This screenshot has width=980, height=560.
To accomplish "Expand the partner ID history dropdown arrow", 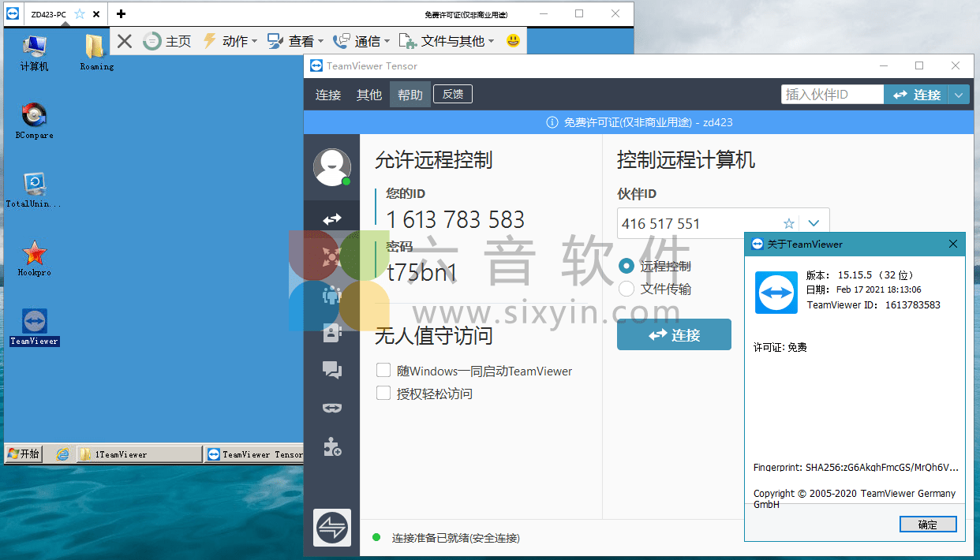I will 814,223.
